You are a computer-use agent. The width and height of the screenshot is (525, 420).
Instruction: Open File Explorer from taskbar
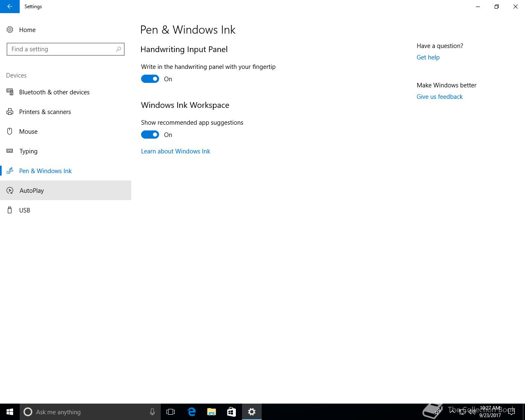[x=212, y=412]
